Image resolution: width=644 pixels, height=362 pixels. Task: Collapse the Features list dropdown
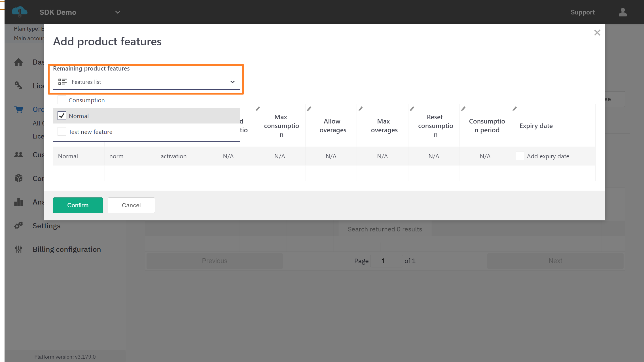(x=232, y=82)
